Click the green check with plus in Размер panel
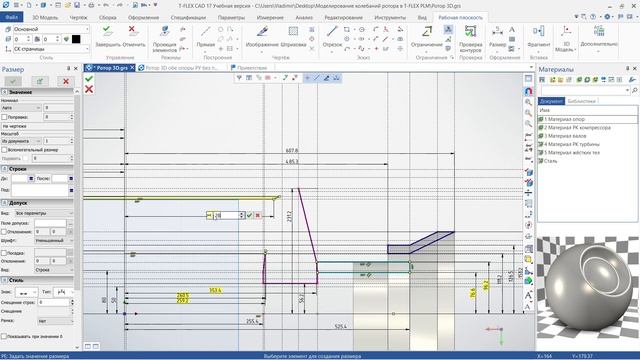This screenshot has height=360, width=640. coord(40,81)
